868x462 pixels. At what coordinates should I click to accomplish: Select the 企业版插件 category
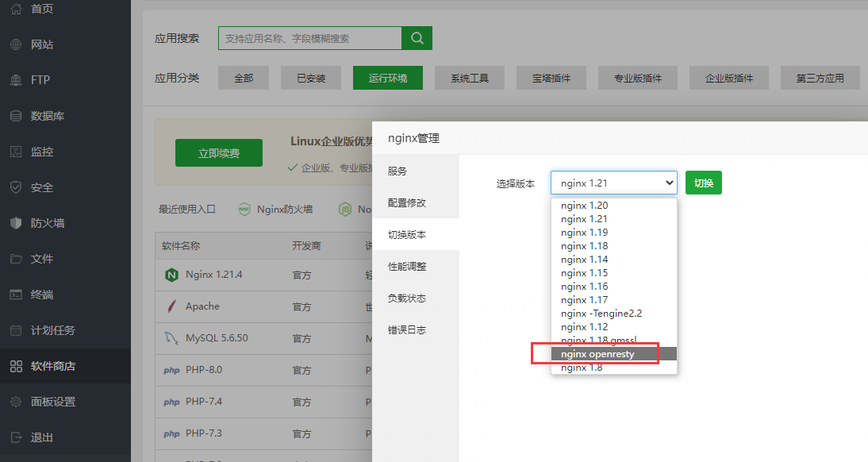click(x=729, y=78)
